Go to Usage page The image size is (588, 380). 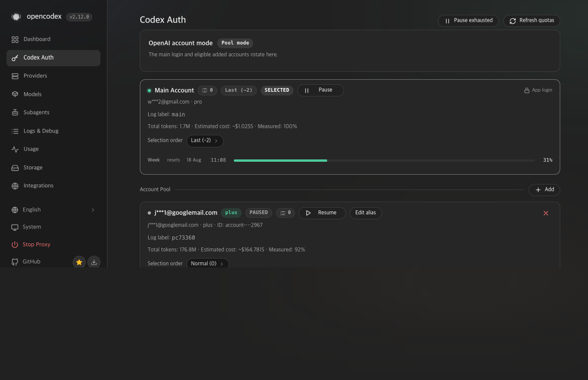[53, 149]
